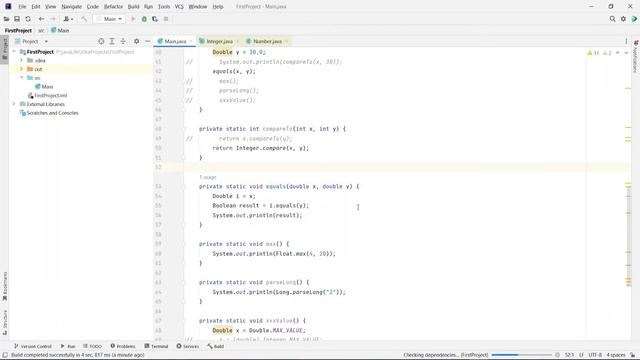Image resolution: width=640 pixels, height=360 pixels.
Task: Click the Save All toolbar icon
Action: [17, 19]
